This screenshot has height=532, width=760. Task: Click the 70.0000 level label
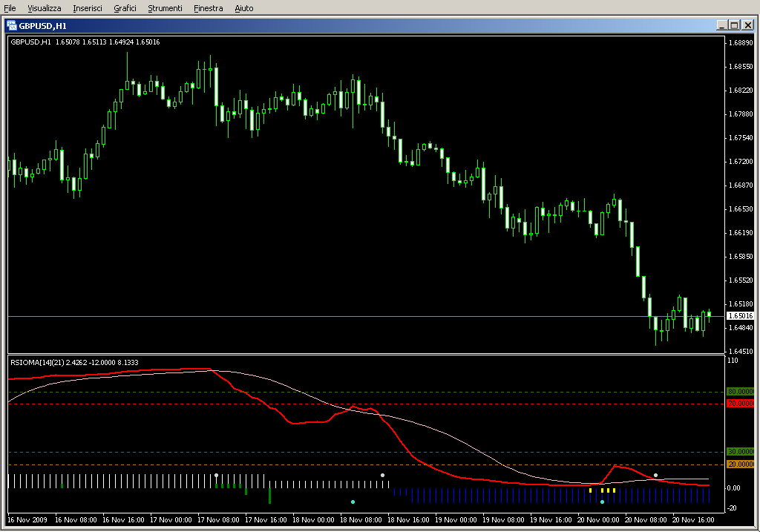(740, 404)
